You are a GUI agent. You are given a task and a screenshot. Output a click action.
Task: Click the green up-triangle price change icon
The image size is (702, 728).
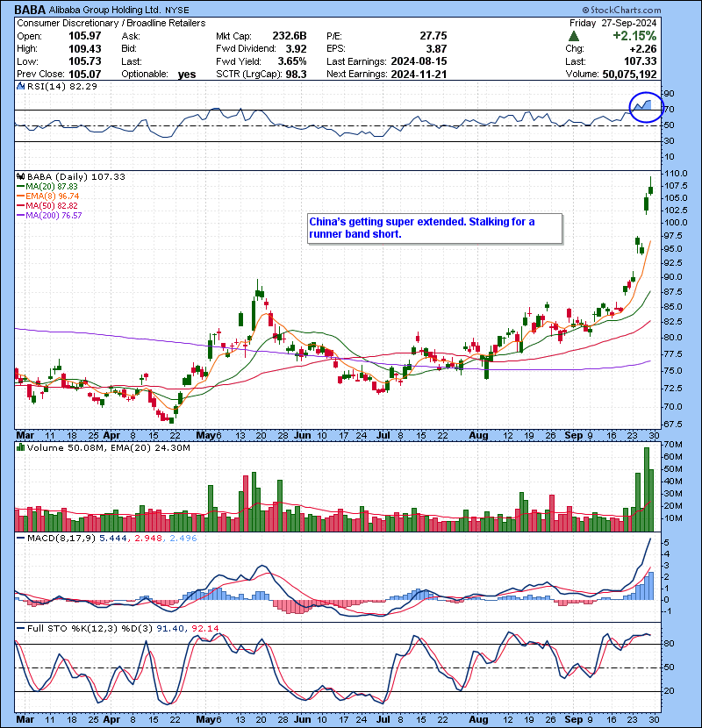click(x=574, y=36)
